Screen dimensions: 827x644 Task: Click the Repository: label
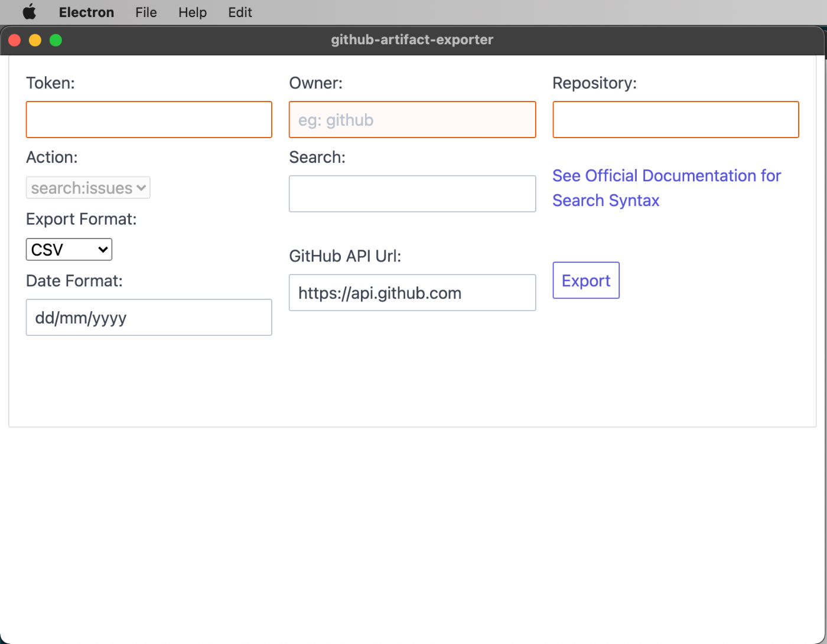click(x=594, y=83)
